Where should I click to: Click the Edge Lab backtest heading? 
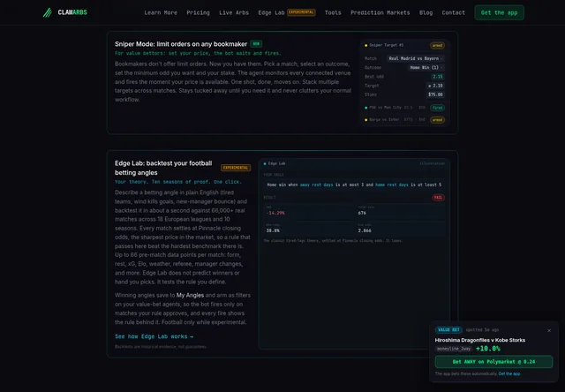[163, 168]
